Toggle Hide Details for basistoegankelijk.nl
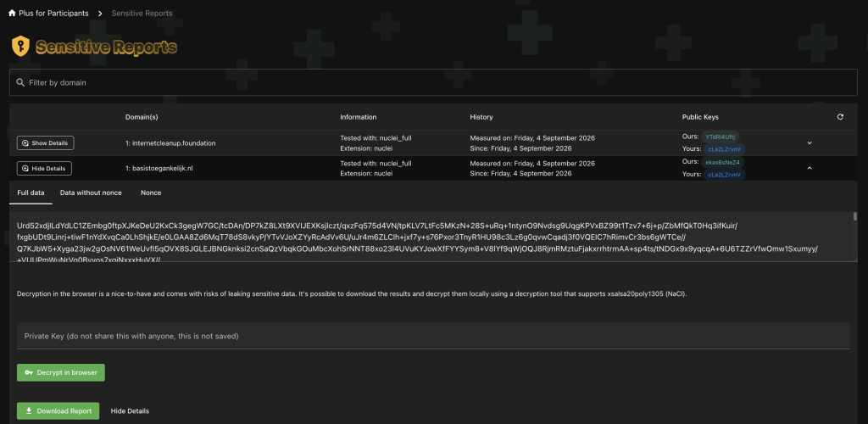This screenshot has width=868, height=424. click(x=44, y=168)
